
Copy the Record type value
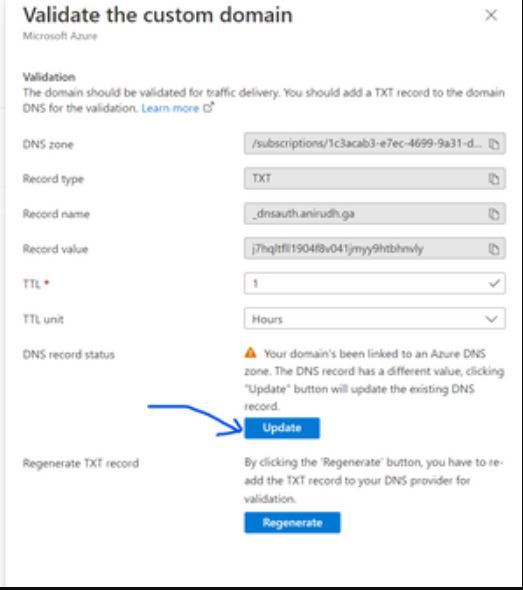[494, 179]
